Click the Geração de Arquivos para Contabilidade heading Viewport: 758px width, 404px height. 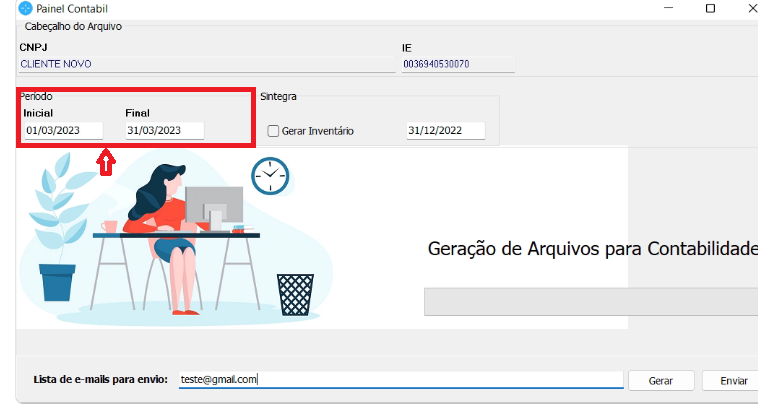click(x=592, y=248)
